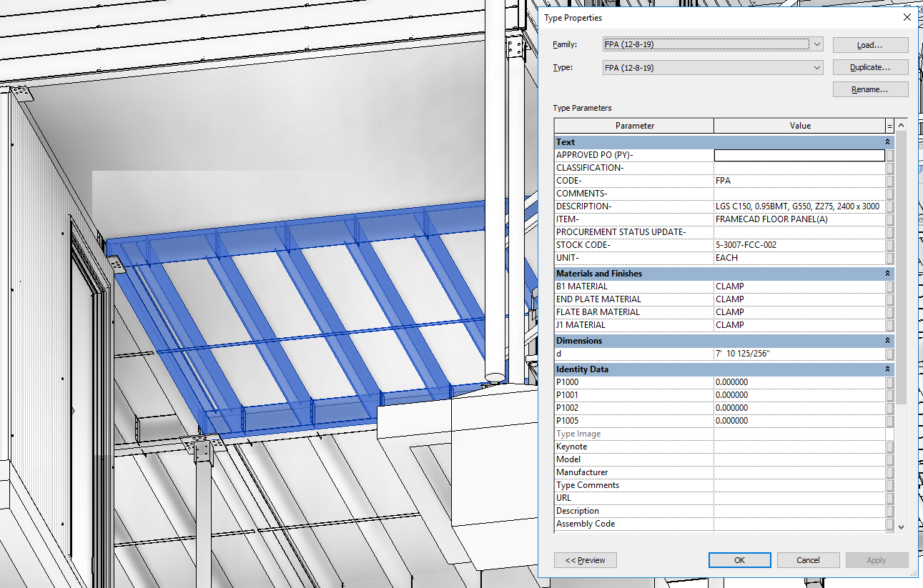
Task: Click the associate parameter button beside dimension d
Action: coord(889,353)
